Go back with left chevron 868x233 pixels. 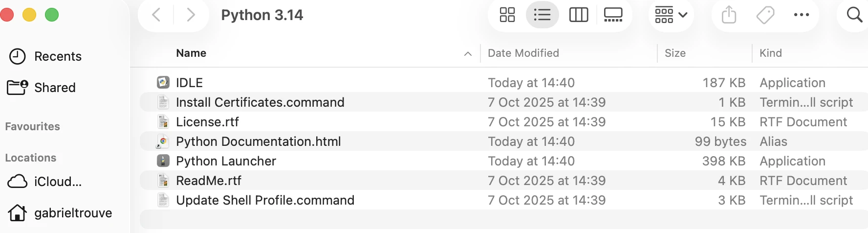(156, 15)
